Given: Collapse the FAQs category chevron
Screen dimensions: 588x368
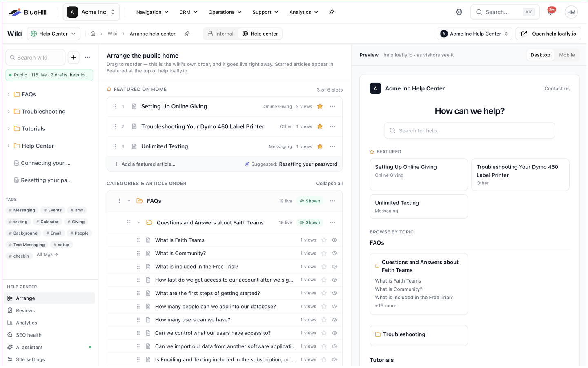Looking at the screenshot, I should [x=129, y=201].
